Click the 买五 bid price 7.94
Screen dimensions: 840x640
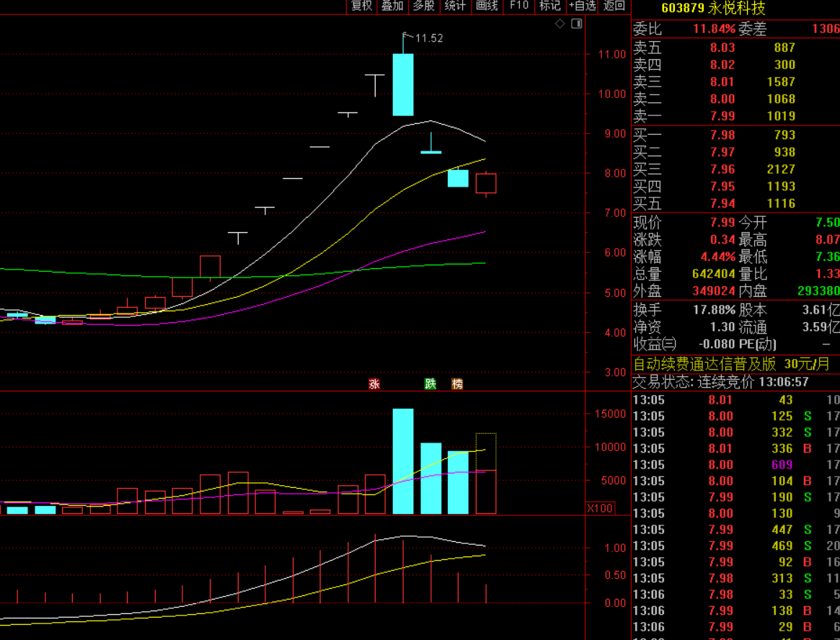point(722,203)
